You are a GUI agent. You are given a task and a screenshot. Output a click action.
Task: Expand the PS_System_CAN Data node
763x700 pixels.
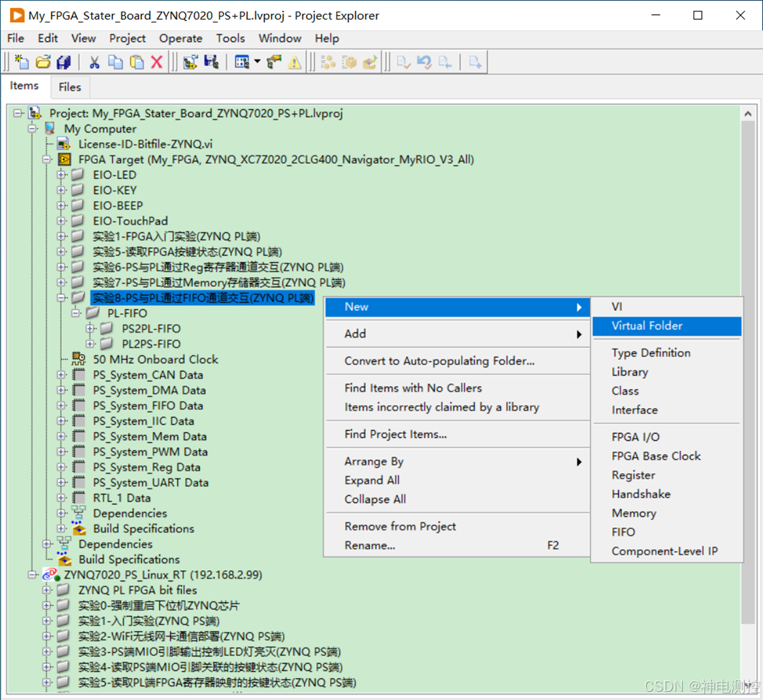click(61, 375)
